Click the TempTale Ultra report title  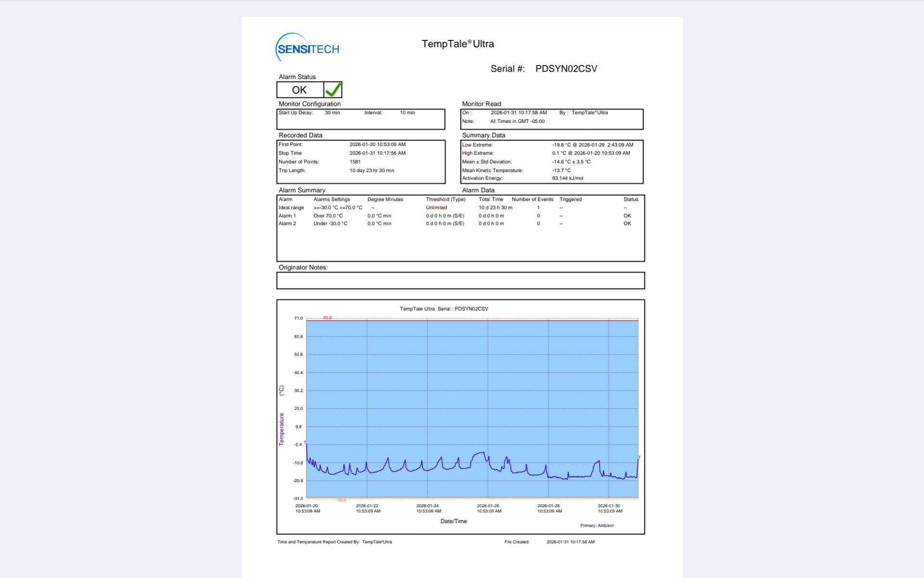pos(458,44)
